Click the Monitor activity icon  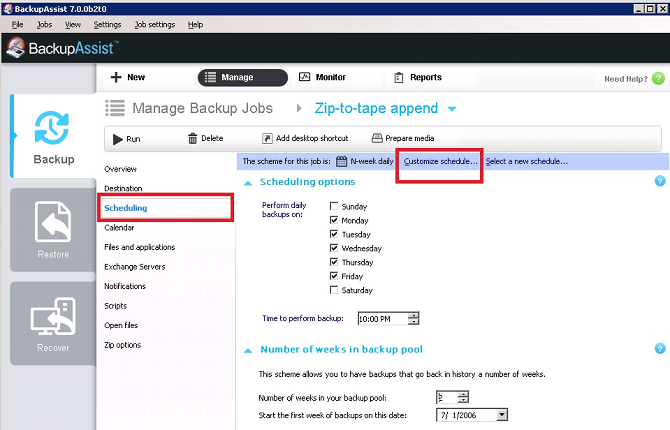click(x=304, y=77)
